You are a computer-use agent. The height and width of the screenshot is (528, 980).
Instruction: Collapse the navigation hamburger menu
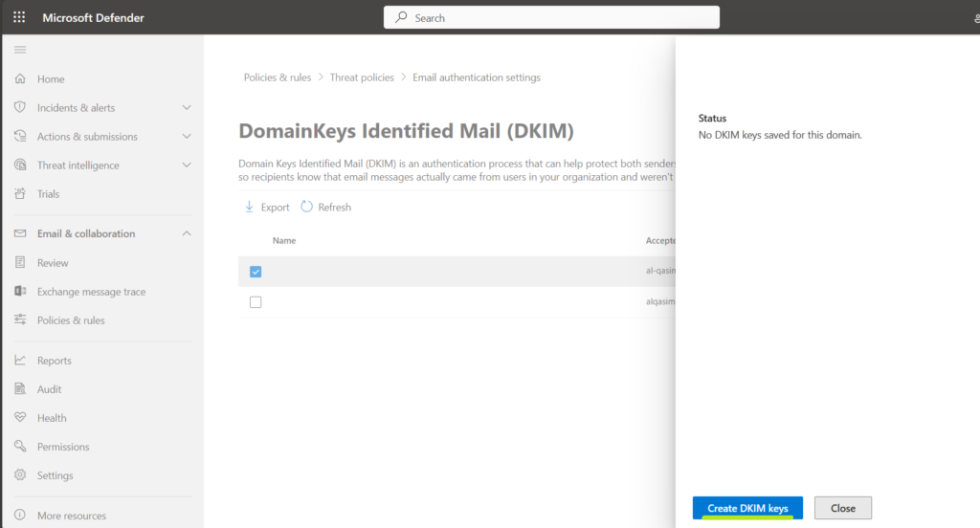click(x=20, y=50)
